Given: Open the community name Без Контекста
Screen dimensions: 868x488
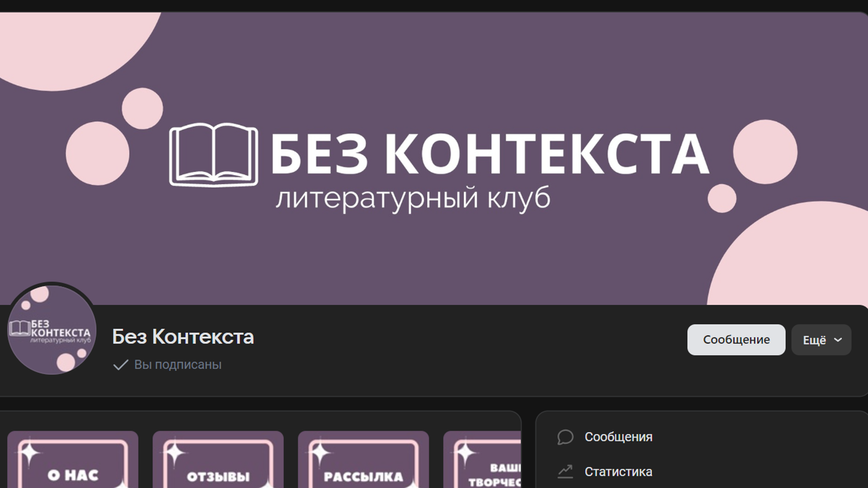Looking at the screenshot, I should pyautogui.click(x=183, y=336).
